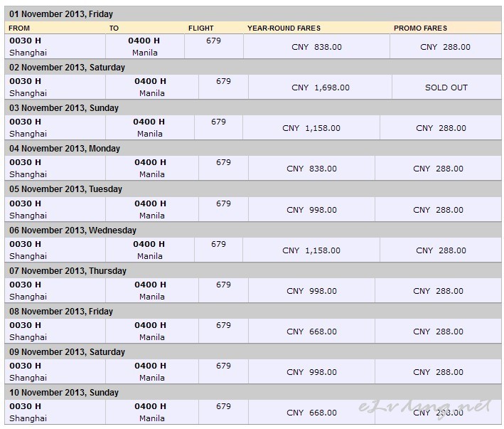This screenshot has height=429, width=504.
Task: Choose CNY 998.00 fare on 05 November, Tuesday
Action: (311, 210)
